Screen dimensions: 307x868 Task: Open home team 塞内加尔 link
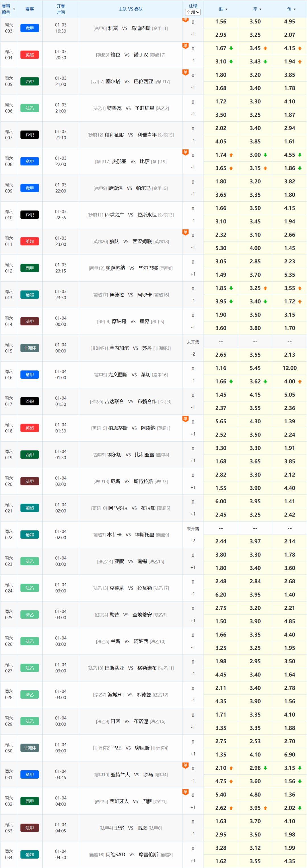pyautogui.click(x=119, y=348)
